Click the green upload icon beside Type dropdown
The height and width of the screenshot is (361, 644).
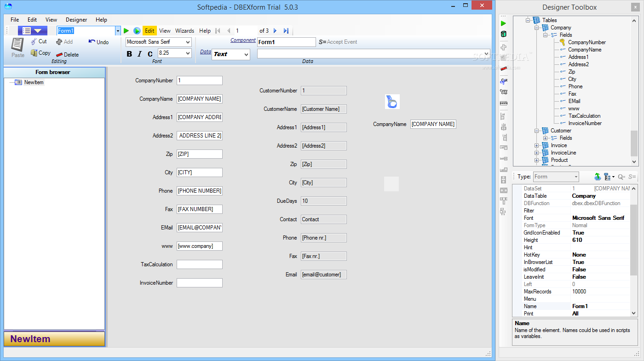coord(598,177)
